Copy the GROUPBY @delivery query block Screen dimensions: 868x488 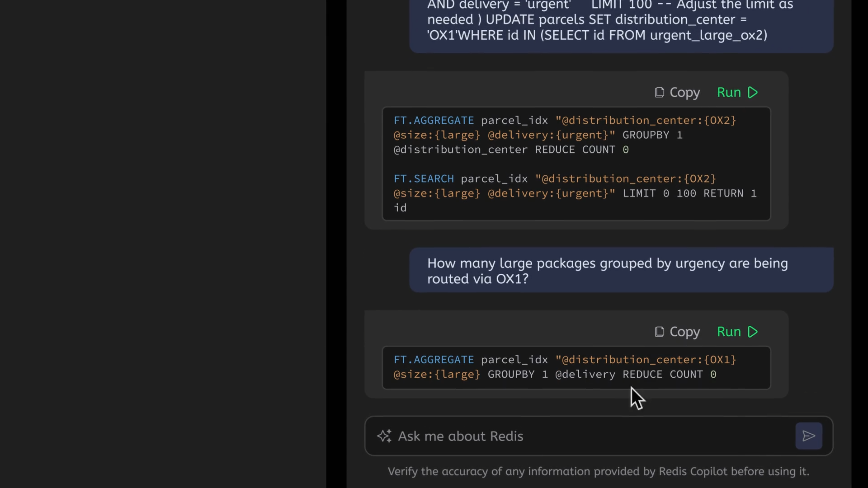coord(677,332)
